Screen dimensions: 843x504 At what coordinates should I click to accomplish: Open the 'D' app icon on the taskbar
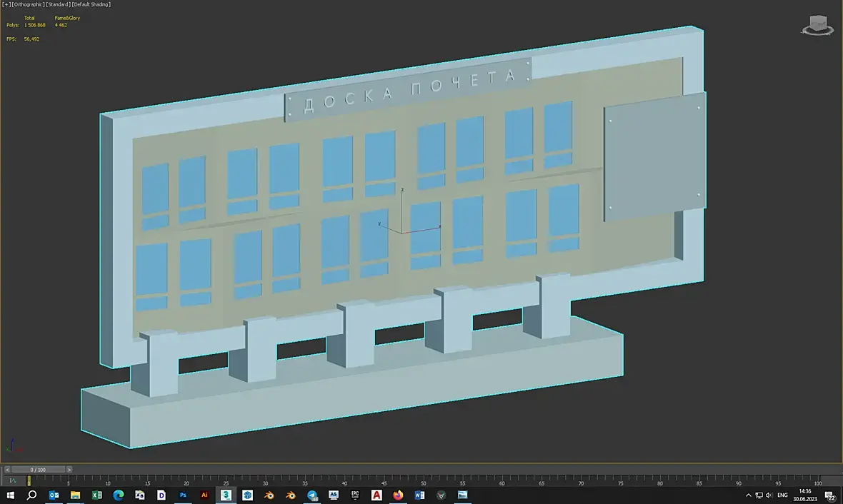161,495
